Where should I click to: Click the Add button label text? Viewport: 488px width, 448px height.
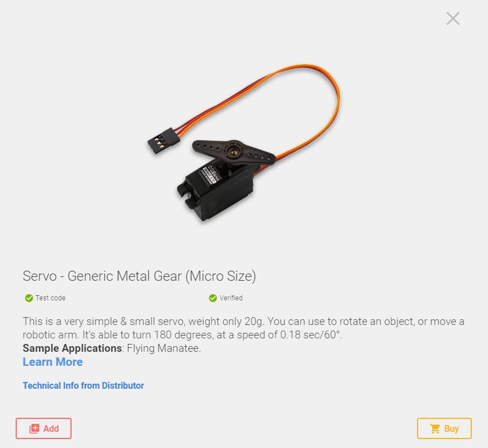51,428
